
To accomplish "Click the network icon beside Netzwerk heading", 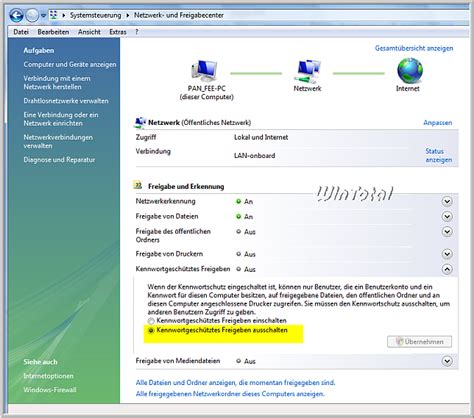I will click(140, 122).
